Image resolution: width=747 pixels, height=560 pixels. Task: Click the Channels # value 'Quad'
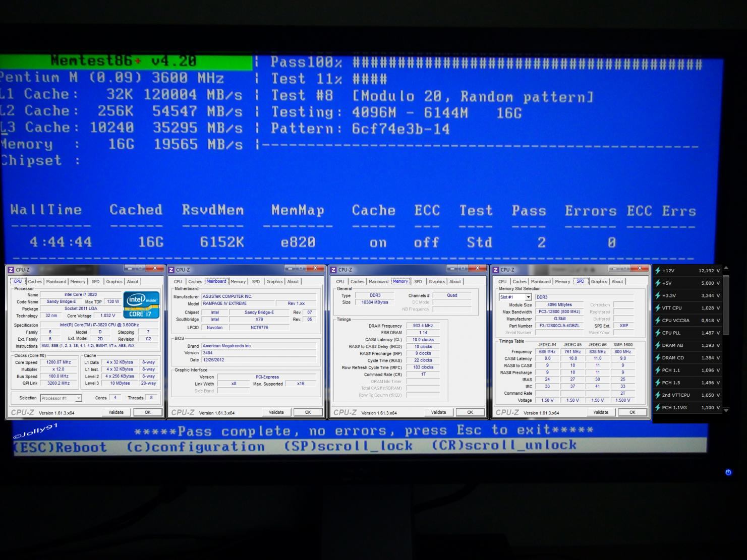[452, 295]
